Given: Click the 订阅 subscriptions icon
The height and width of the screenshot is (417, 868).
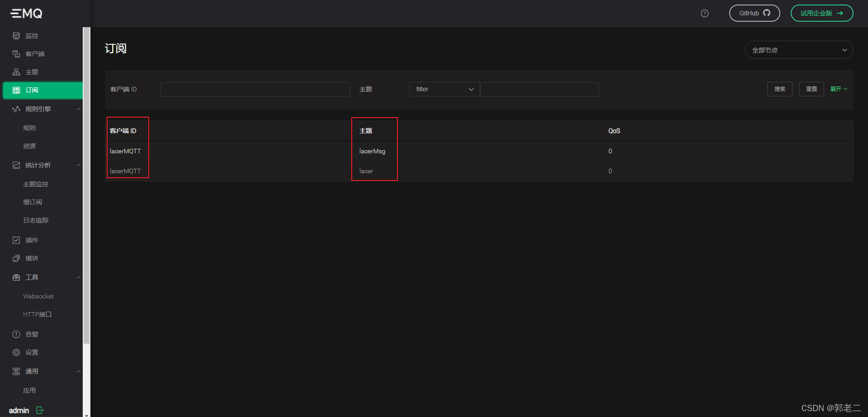Looking at the screenshot, I should tap(16, 90).
